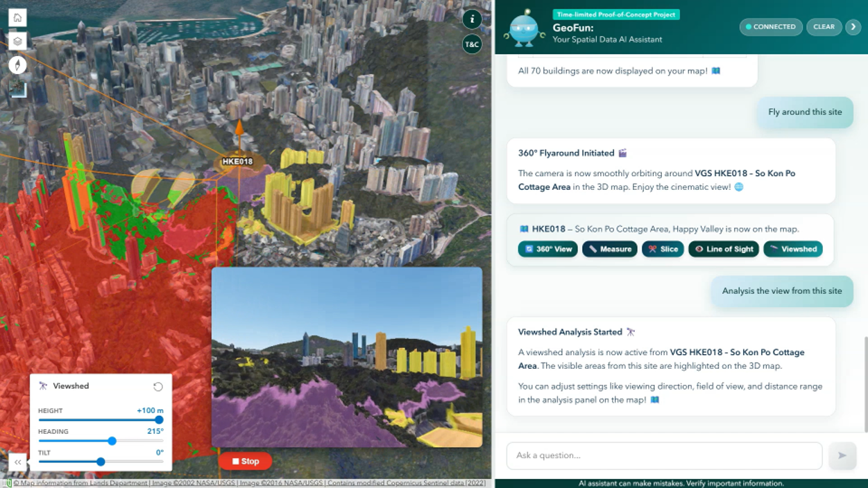This screenshot has height=488, width=868.
Task: Click the home view icon on map
Action: pos(17,17)
